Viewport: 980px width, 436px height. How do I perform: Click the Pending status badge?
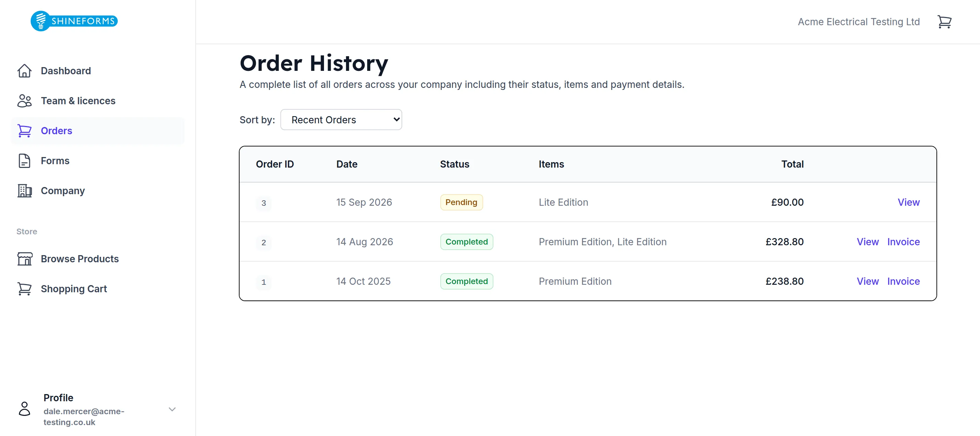click(x=461, y=202)
